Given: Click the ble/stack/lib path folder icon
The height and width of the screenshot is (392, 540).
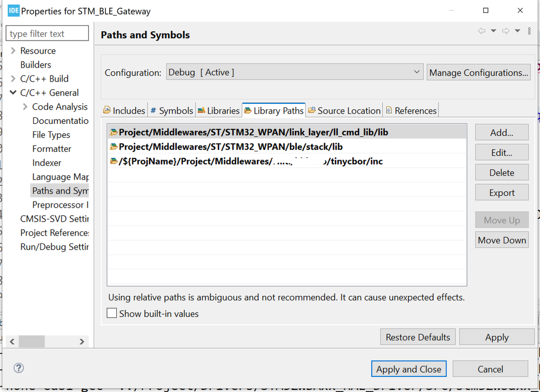Looking at the screenshot, I should tap(114, 147).
